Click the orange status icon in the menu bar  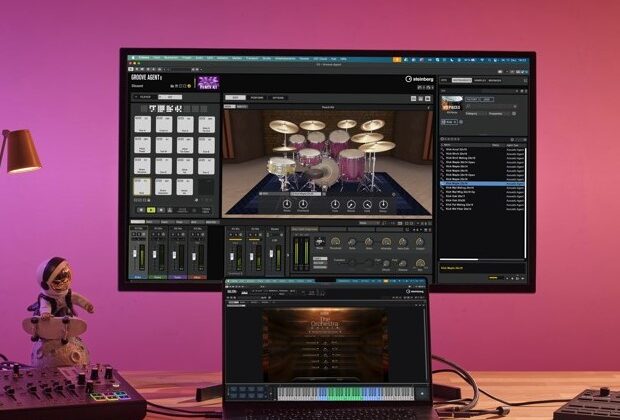click(x=397, y=60)
